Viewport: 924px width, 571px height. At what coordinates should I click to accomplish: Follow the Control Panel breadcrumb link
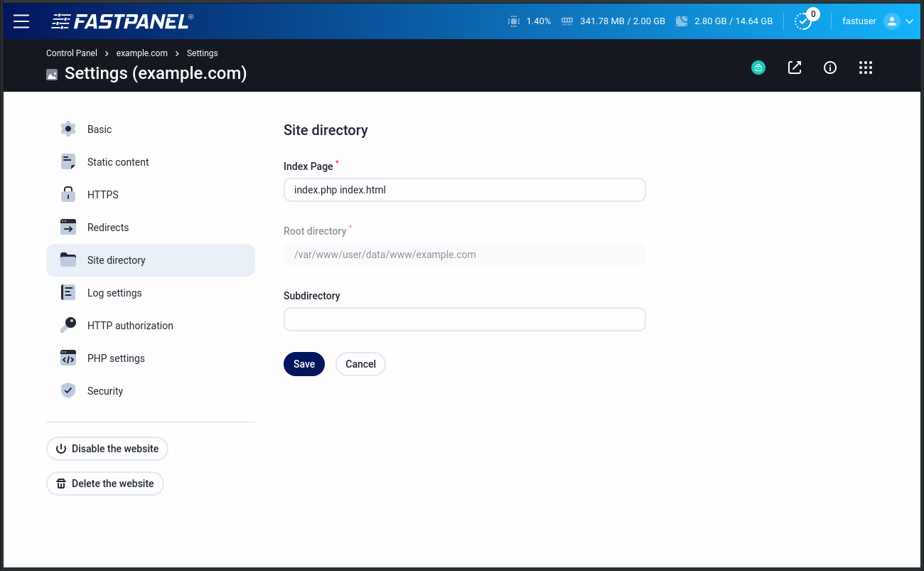click(72, 53)
